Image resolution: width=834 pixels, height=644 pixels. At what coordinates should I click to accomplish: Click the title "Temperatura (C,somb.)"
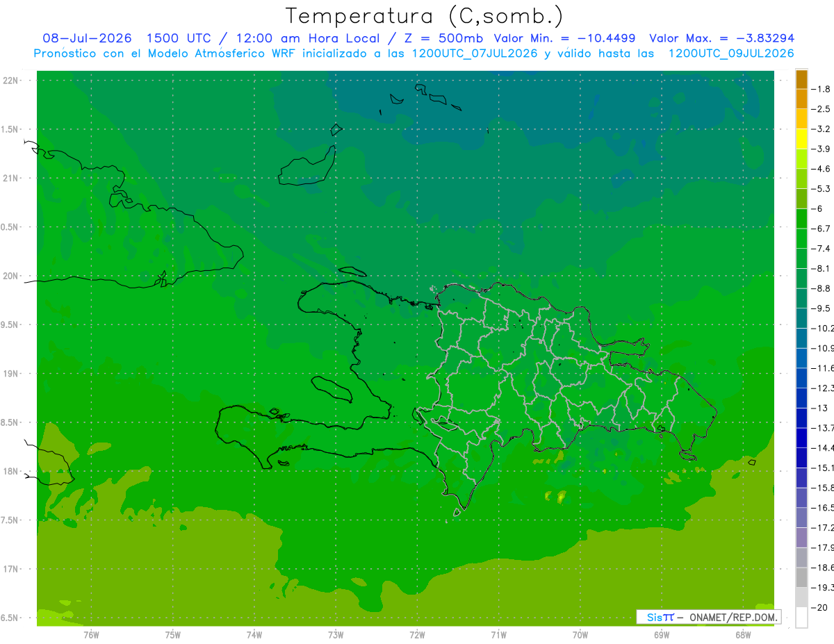tap(425, 16)
